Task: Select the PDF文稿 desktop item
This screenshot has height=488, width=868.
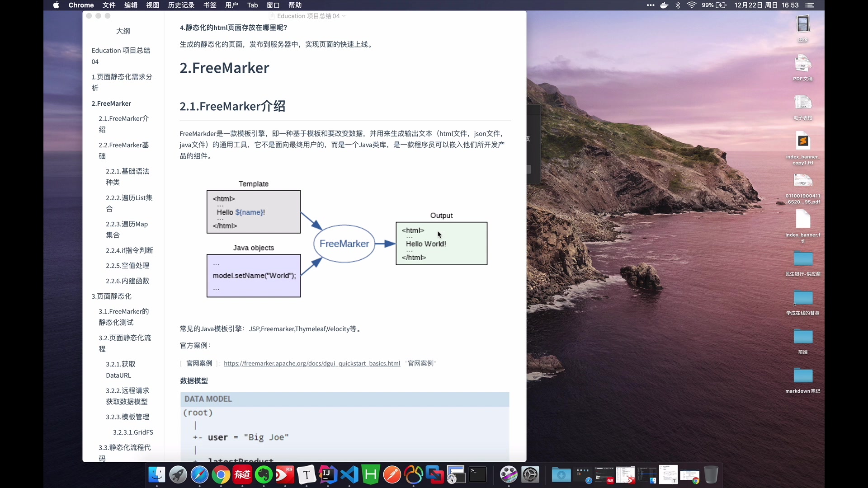Action: click(803, 67)
